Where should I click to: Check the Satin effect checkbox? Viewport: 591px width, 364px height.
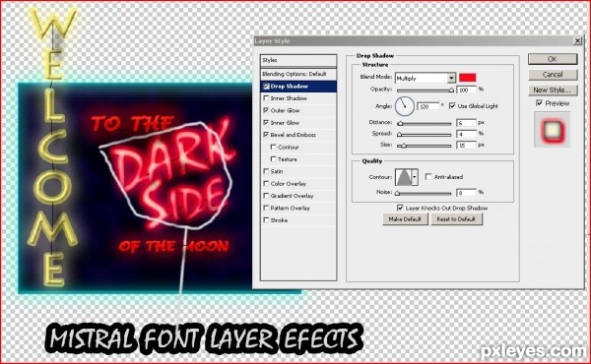[266, 171]
